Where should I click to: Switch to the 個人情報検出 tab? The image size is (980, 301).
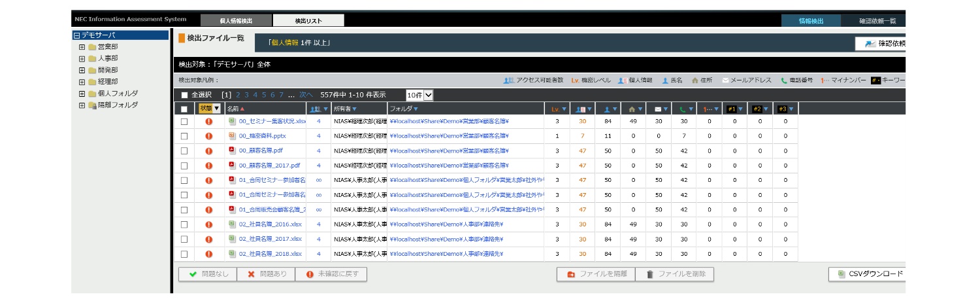pos(236,21)
